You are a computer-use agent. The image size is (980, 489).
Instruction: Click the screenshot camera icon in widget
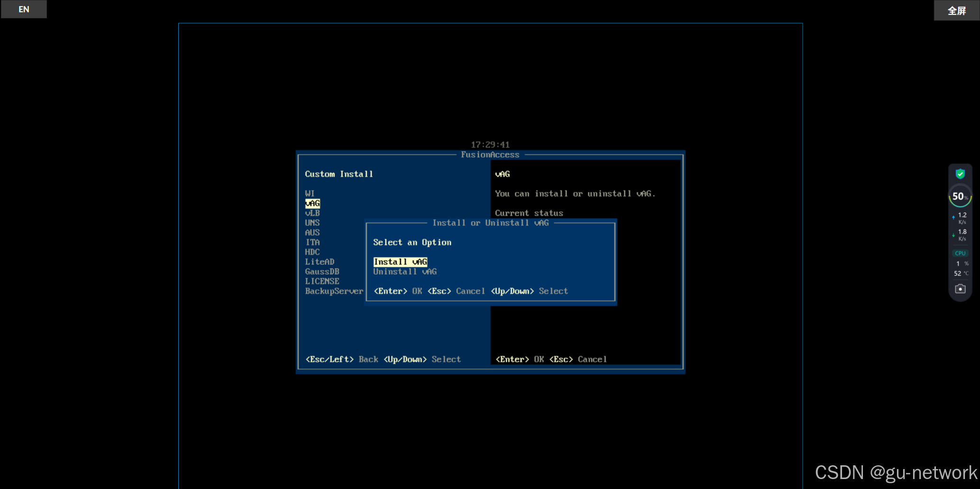click(960, 289)
